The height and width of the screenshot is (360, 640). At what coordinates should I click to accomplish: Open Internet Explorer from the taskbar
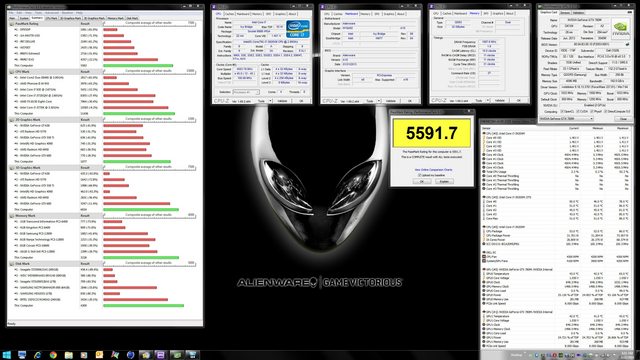[x=38, y=355]
